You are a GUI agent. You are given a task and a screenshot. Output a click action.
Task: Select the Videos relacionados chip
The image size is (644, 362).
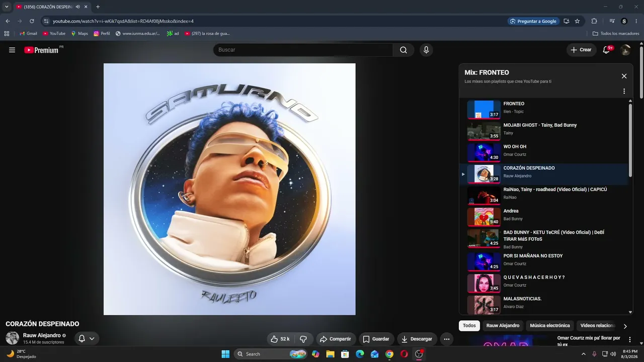coord(598,326)
